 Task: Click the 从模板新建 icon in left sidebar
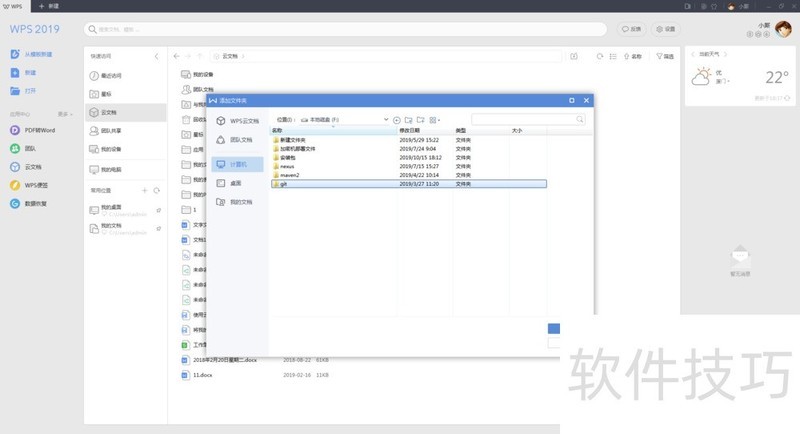coord(15,54)
